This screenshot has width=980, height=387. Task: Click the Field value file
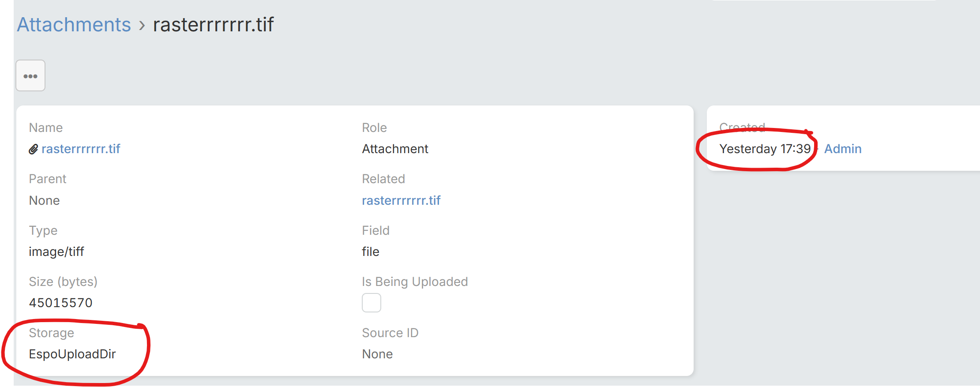[x=371, y=252]
